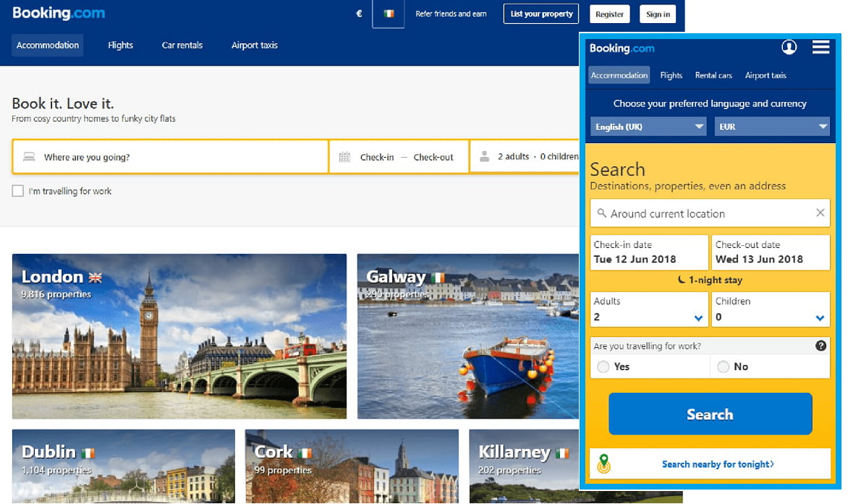Click the check-in calendar icon
Image resolution: width=848 pixels, height=504 pixels.
pos(344,157)
